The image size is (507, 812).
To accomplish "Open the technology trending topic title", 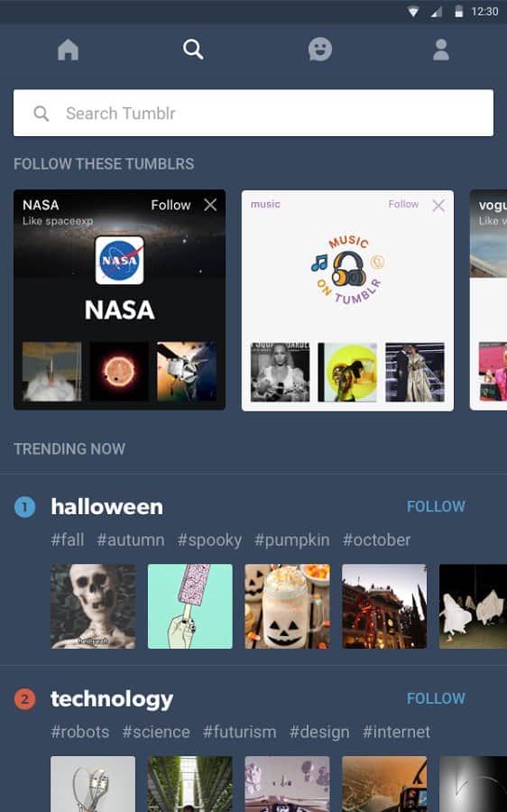I will pyautogui.click(x=112, y=699).
